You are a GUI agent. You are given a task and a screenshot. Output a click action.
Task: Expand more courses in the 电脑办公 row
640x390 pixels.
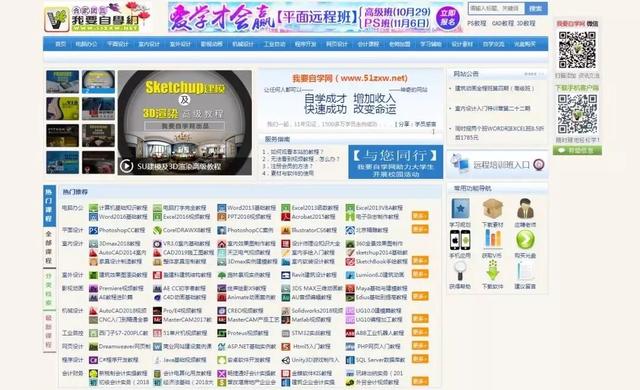pyautogui.click(x=420, y=215)
